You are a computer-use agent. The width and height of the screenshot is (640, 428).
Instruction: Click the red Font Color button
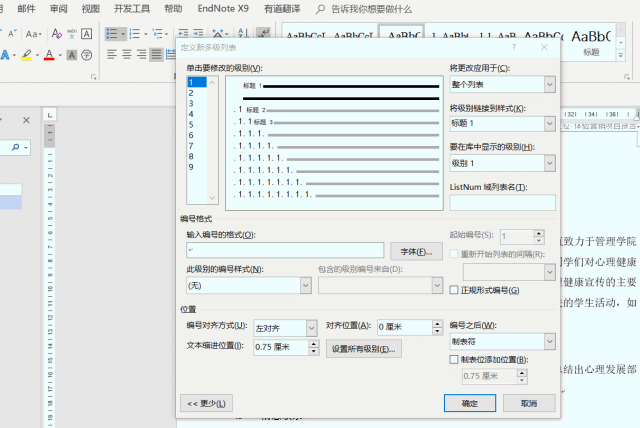[49, 55]
